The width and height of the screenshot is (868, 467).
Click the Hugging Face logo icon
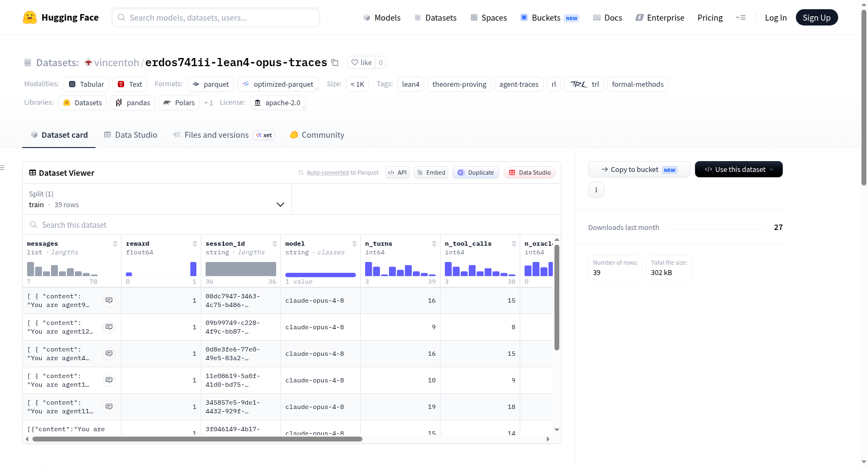pos(30,17)
